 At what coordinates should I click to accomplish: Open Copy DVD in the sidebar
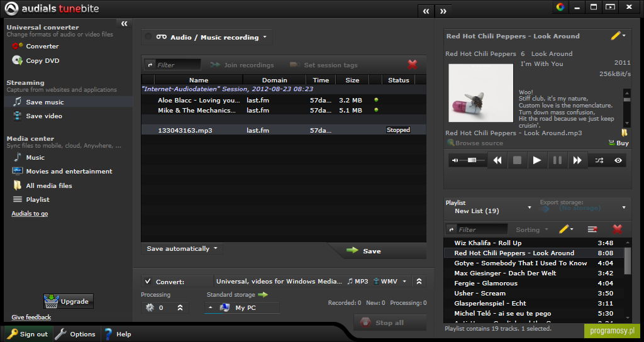pyautogui.click(x=36, y=60)
